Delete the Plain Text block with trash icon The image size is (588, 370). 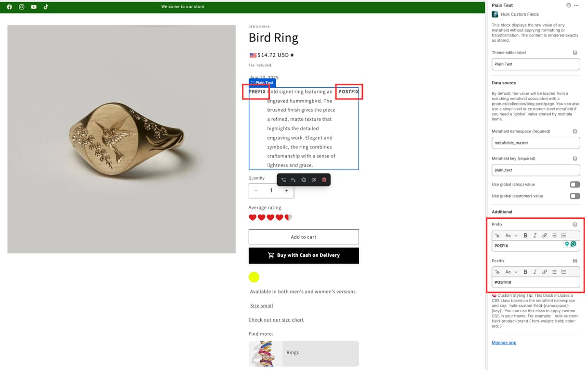(324, 180)
